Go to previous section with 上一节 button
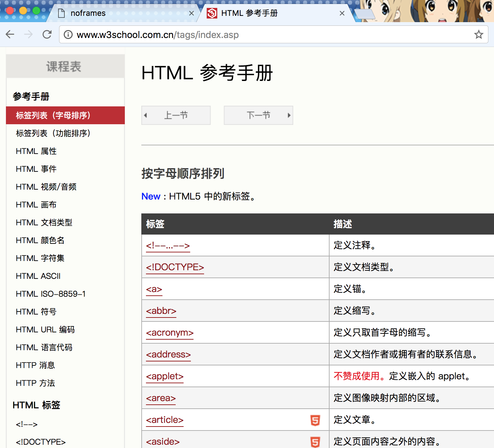 point(176,115)
